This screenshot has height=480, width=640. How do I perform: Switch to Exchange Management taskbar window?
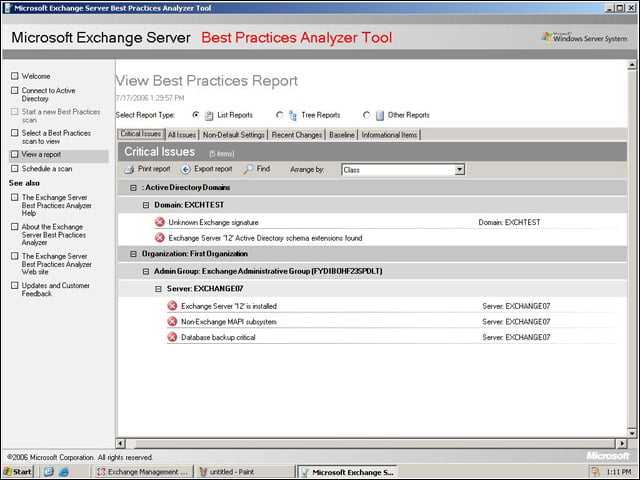point(143,472)
